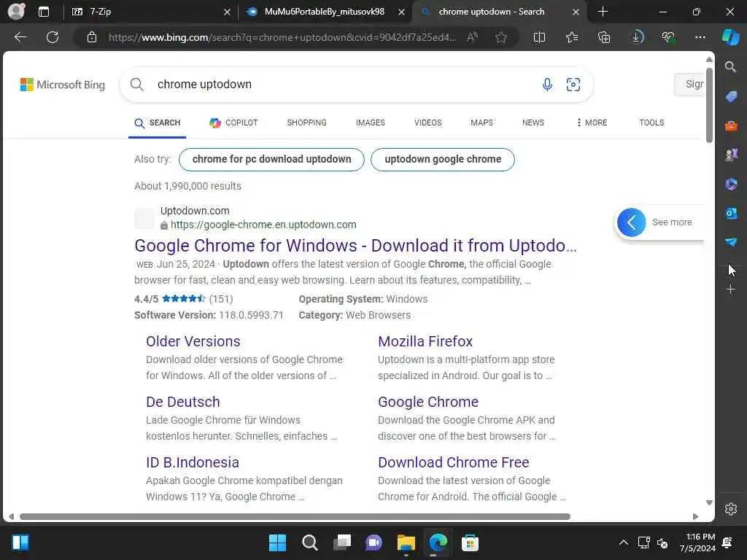This screenshot has width=747, height=560.
Task: Open the Google Chrome sublink
Action: [427, 402]
